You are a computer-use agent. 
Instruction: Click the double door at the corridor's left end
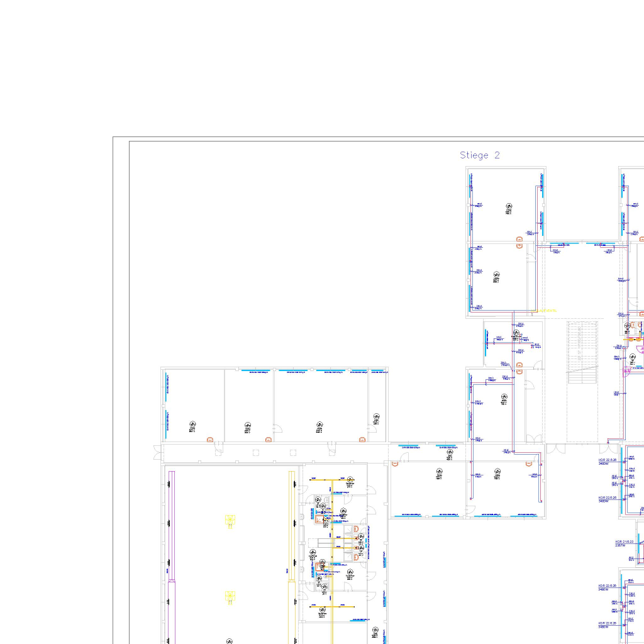157,451
